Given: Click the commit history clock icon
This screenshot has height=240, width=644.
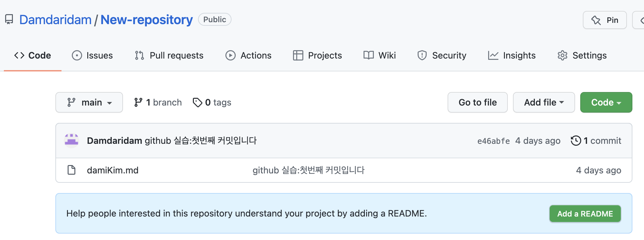Looking at the screenshot, I should point(576,141).
